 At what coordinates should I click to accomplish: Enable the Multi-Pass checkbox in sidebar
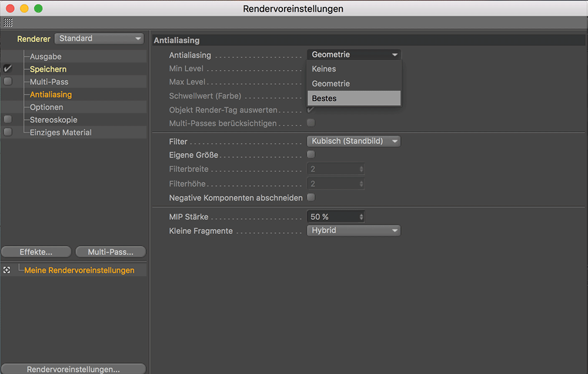tap(8, 81)
